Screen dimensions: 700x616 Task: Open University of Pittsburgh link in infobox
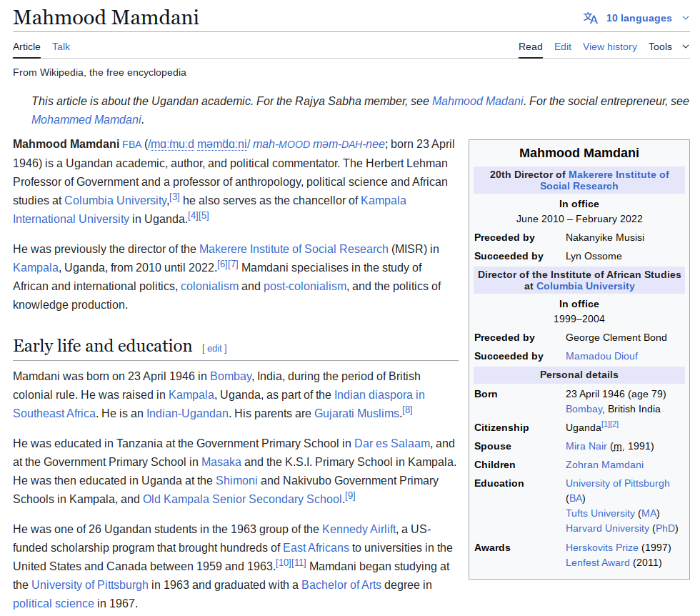617,484
